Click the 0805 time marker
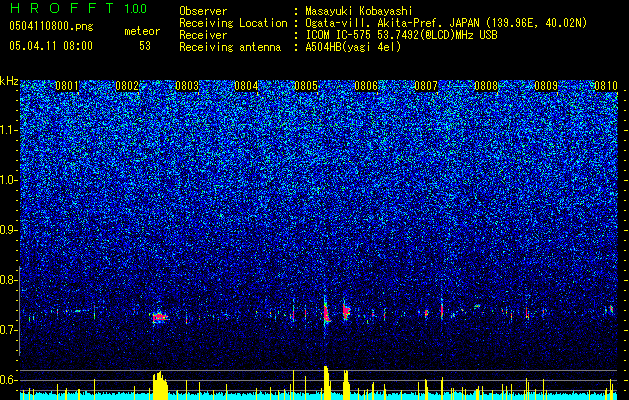The width and height of the screenshot is (629, 400). pos(306,86)
